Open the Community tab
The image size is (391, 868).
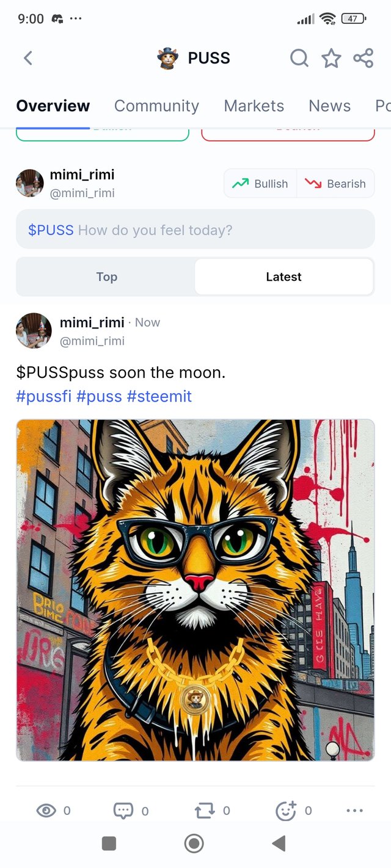[156, 106]
